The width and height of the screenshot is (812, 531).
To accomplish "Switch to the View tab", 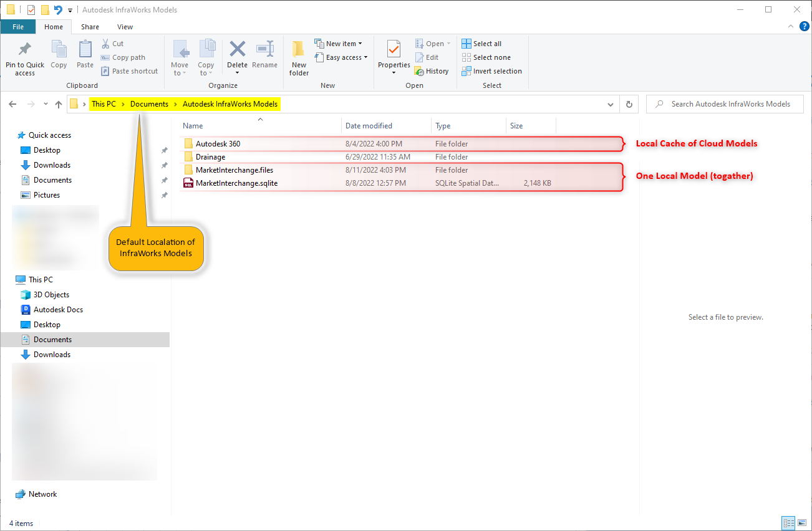I will (125, 27).
